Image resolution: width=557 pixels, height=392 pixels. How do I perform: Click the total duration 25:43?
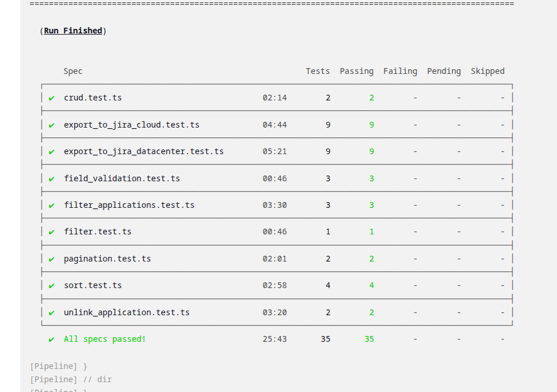275,339
